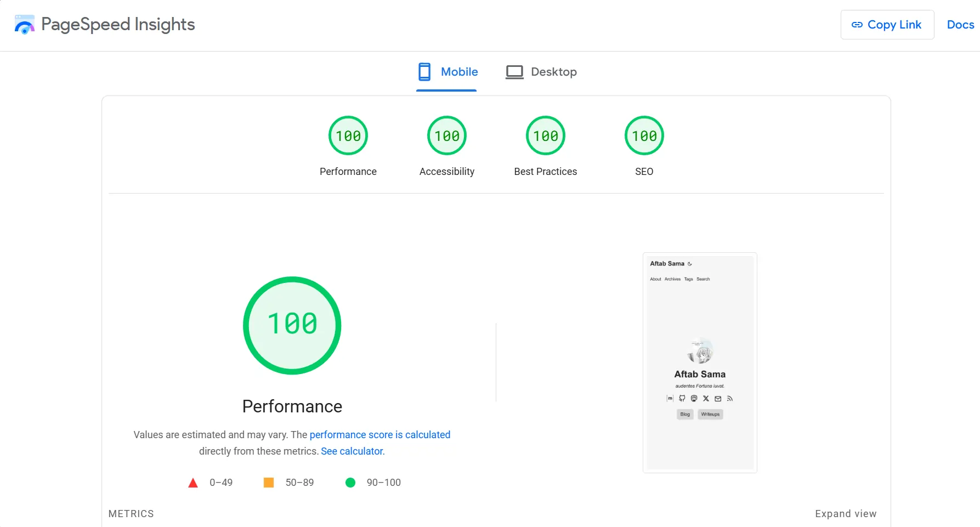980x527 pixels.
Task: Switch to the Mobile tab
Action: [446, 72]
